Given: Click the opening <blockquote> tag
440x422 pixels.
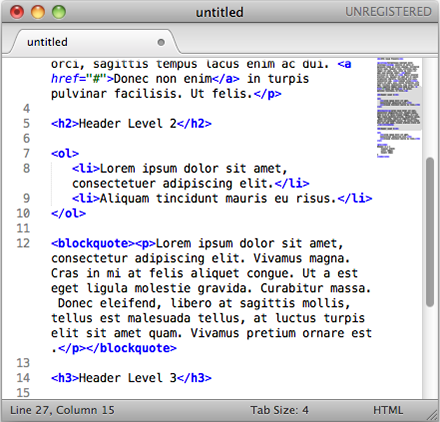Looking at the screenshot, I should pos(93,243).
